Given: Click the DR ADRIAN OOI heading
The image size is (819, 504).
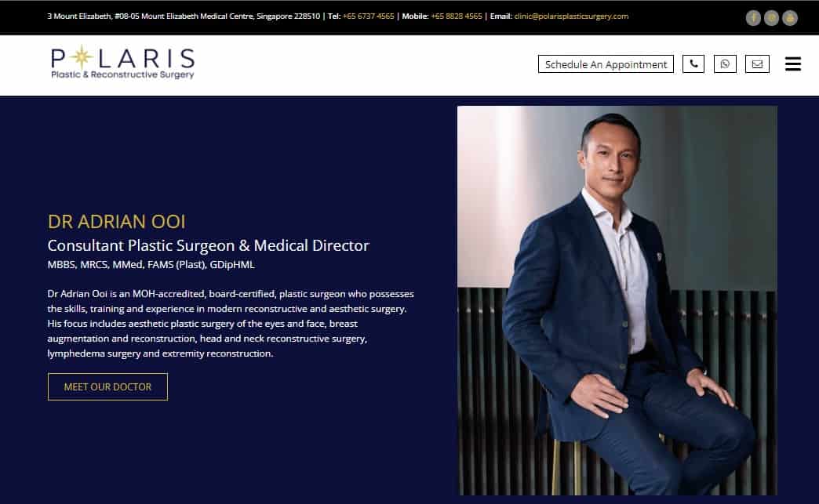Looking at the screenshot, I should pos(116,222).
